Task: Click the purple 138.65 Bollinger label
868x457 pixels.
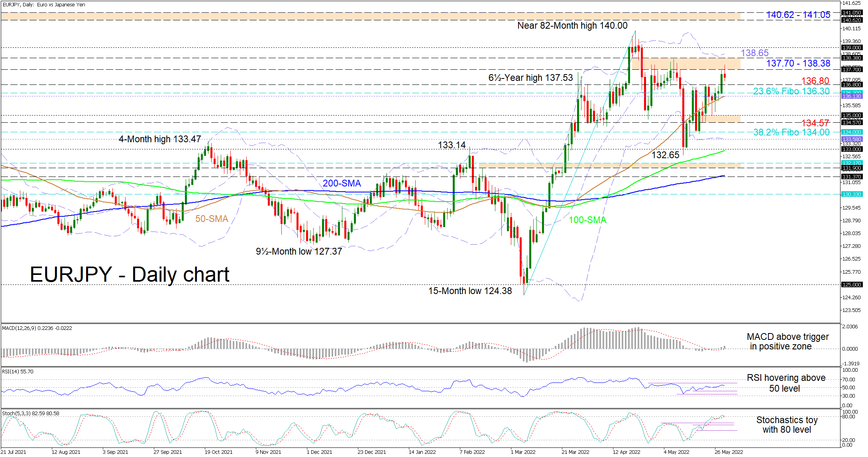Action: tap(754, 53)
